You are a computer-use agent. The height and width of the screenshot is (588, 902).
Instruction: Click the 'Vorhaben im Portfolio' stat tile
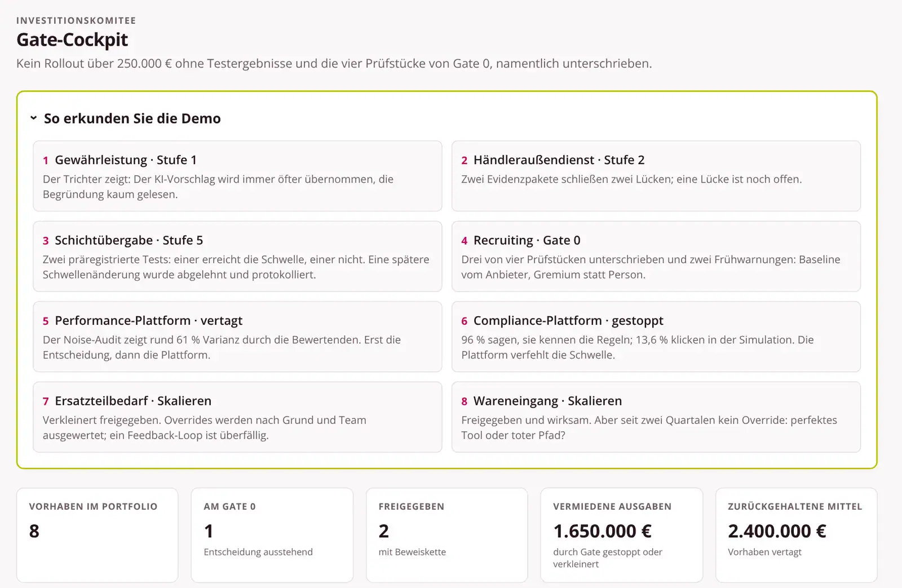tap(98, 535)
